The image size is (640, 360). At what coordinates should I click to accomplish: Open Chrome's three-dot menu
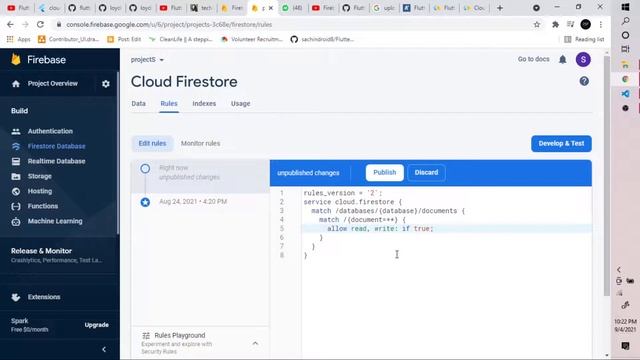601,24
